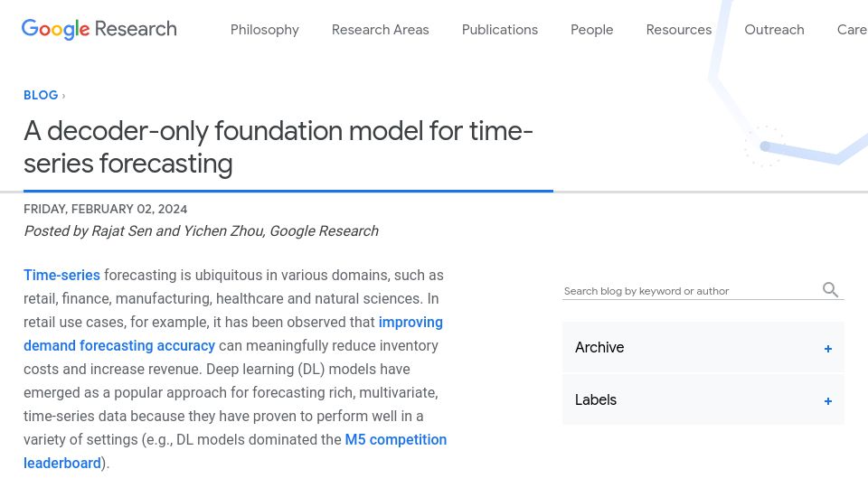The width and height of the screenshot is (868, 488).
Task: Open the M5 competition leaderboard link
Action: pos(235,451)
